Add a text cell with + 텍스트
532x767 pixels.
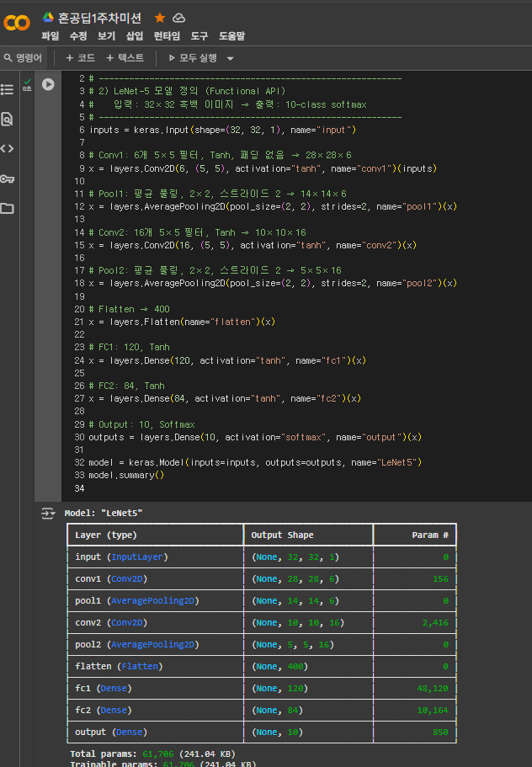[125, 58]
